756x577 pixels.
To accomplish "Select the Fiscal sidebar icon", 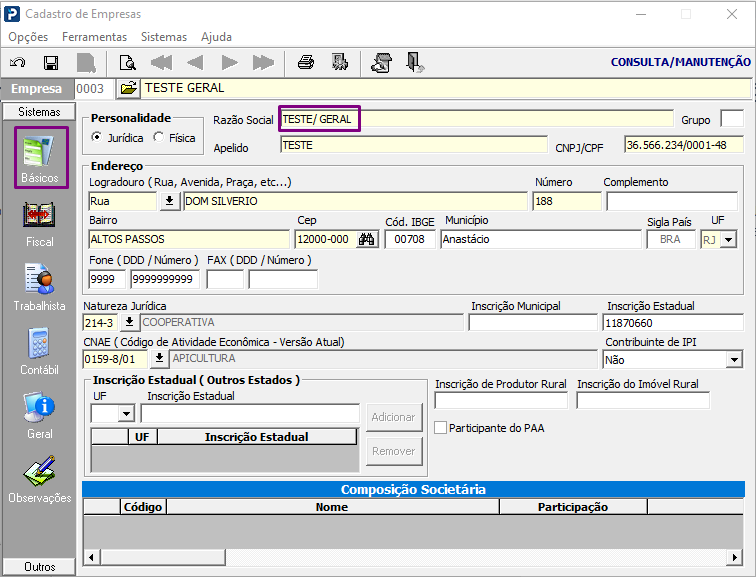I will click(x=40, y=224).
